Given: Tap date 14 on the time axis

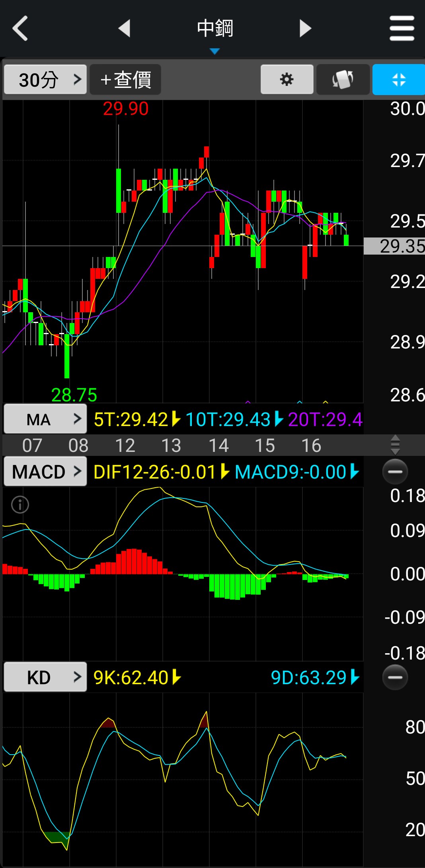Looking at the screenshot, I should pyautogui.click(x=218, y=445).
